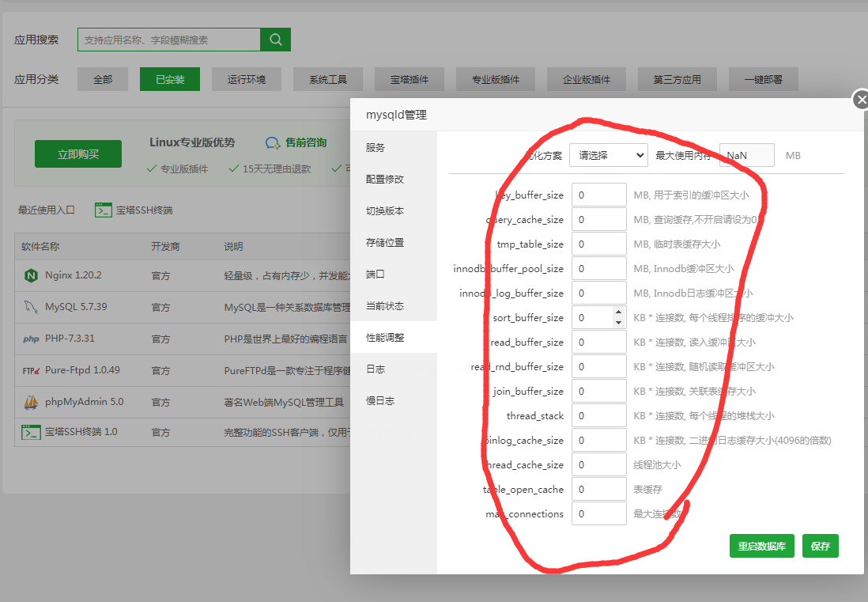
Task: Open the 优化方案 请选择 dropdown
Action: click(609, 156)
